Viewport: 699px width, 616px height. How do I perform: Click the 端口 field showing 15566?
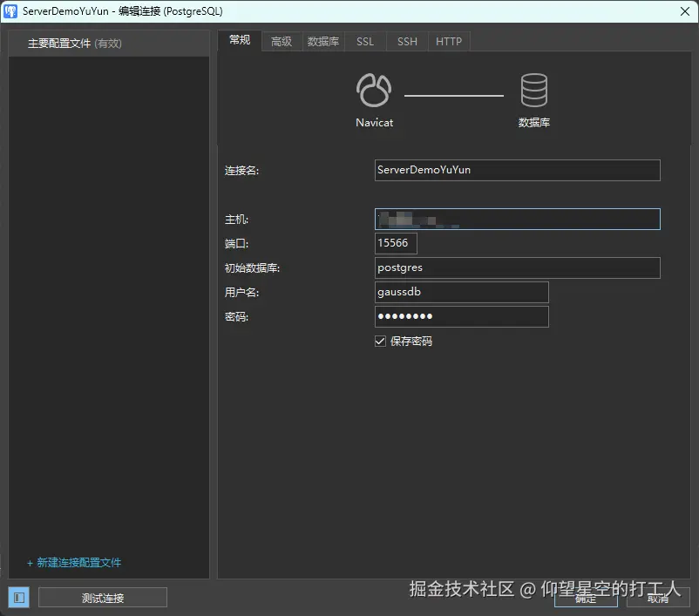pos(396,243)
